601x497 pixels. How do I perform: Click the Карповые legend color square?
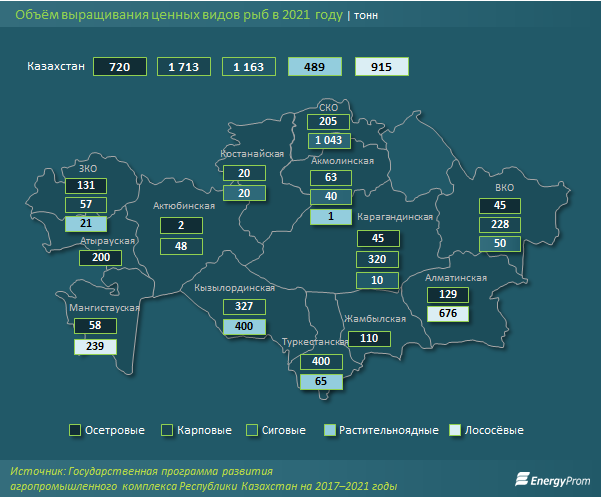click(170, 430)
